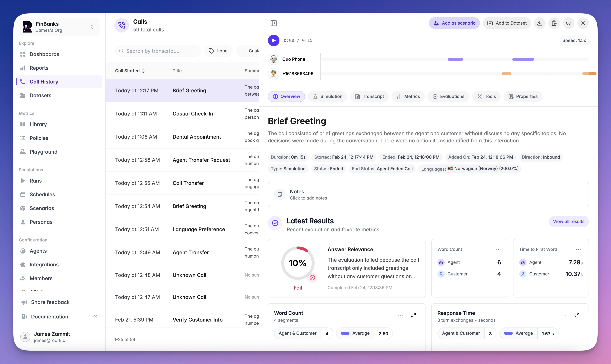Open the Evaluations tab
611x364 pixels.
coord(448,96)
